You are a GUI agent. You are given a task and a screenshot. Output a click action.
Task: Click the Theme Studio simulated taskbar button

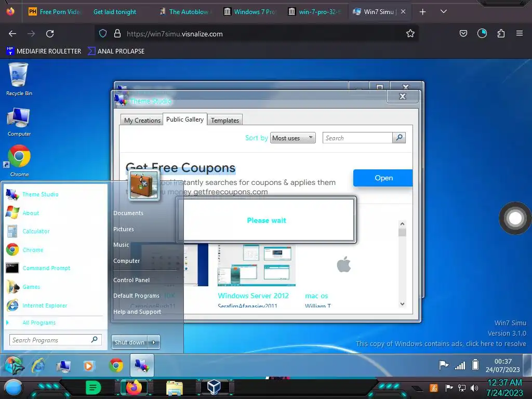point(142,365)
